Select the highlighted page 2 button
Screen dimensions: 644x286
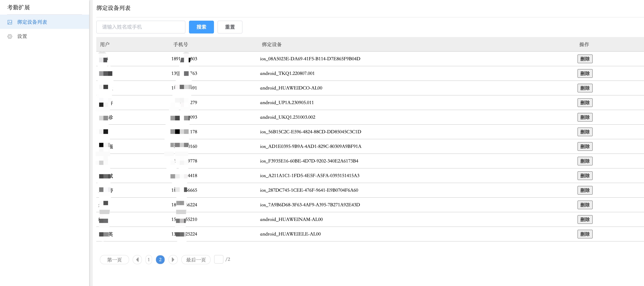pos(160,259)
